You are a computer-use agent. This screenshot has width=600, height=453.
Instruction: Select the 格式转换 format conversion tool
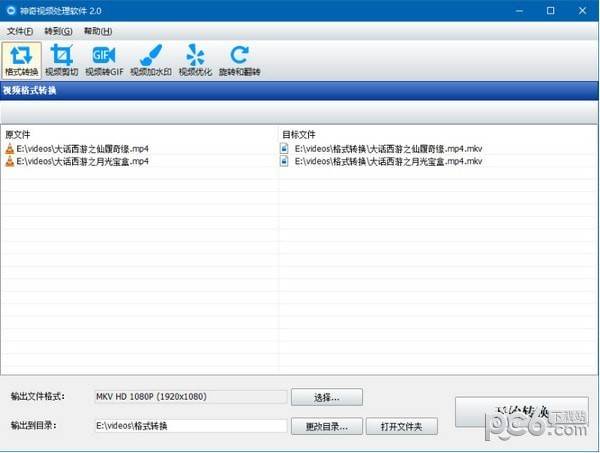coord(21,60)
